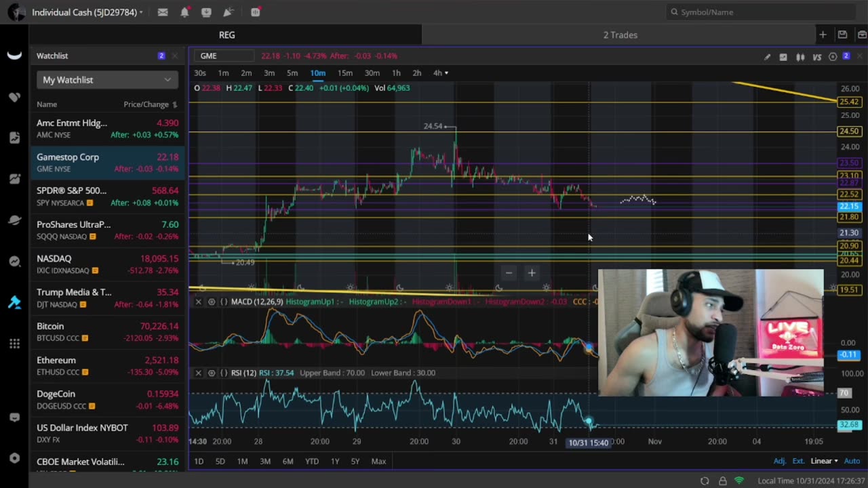Select the highlighted blue sidebar tool icon
868x488 pixels.
pos(14,302)
